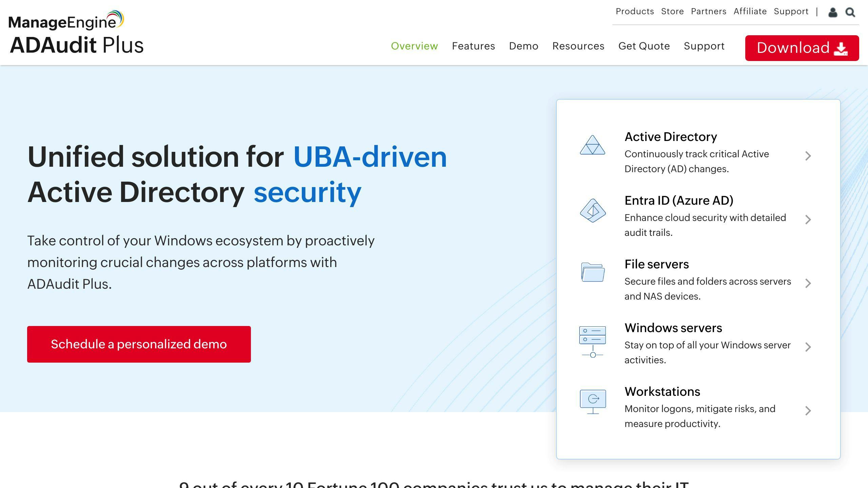Click the ADAudit Plus product title
The height and width of the screenshot is (488, 868).
tap(77, 45)
